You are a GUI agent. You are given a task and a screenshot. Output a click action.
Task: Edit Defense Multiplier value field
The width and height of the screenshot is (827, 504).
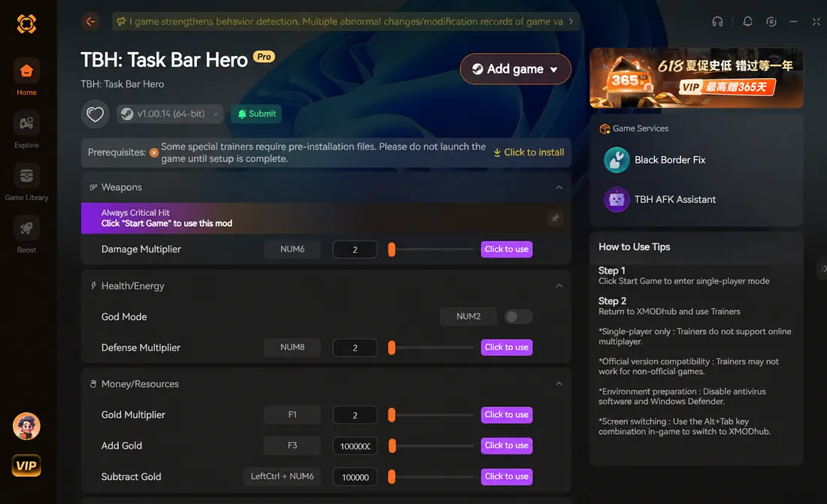point(355,348)
